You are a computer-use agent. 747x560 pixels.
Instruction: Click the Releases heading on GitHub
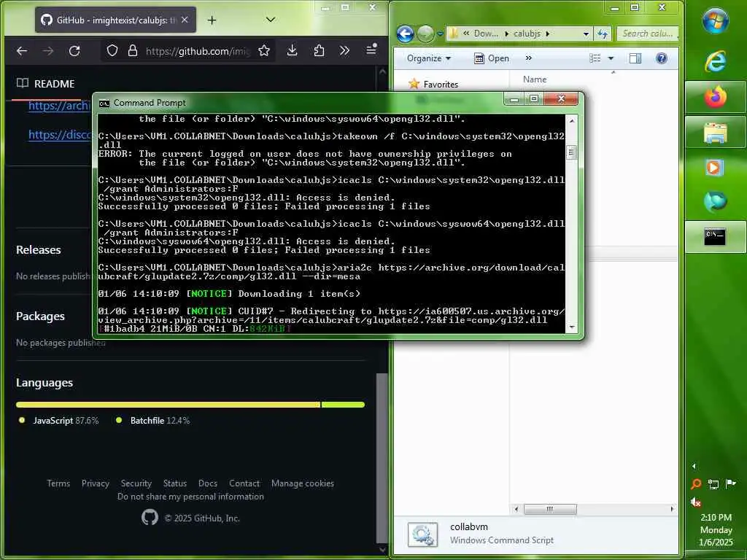(x=38, y=249)
